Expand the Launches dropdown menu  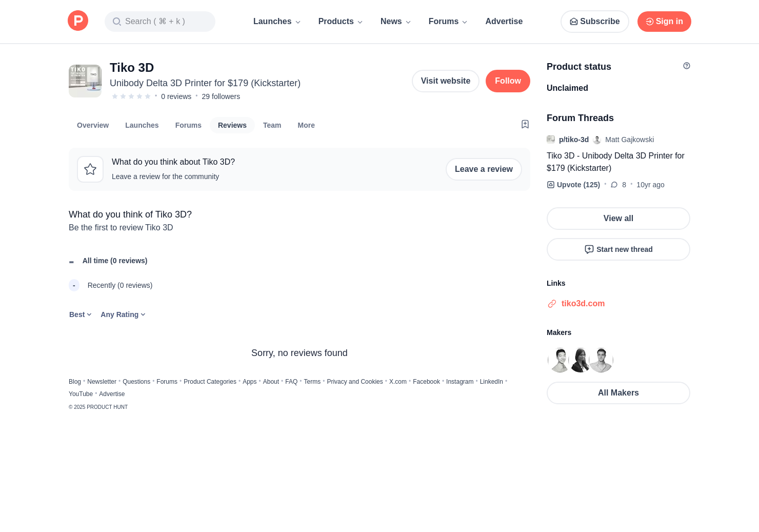click(x=277, y=22)
